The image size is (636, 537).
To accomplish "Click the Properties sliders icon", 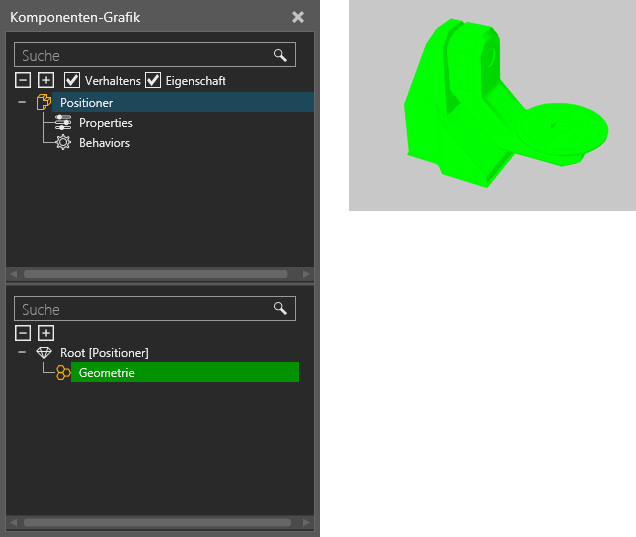I will [63, 122].
